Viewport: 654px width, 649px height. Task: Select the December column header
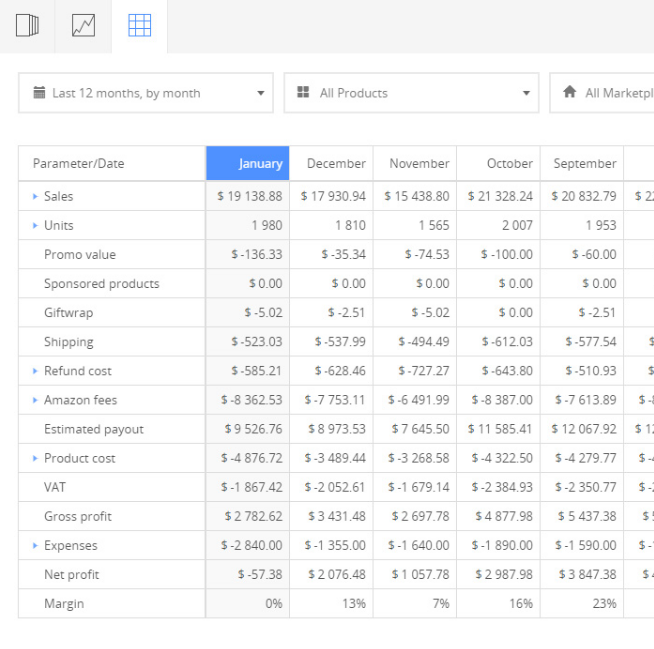[x=331, y=163]
